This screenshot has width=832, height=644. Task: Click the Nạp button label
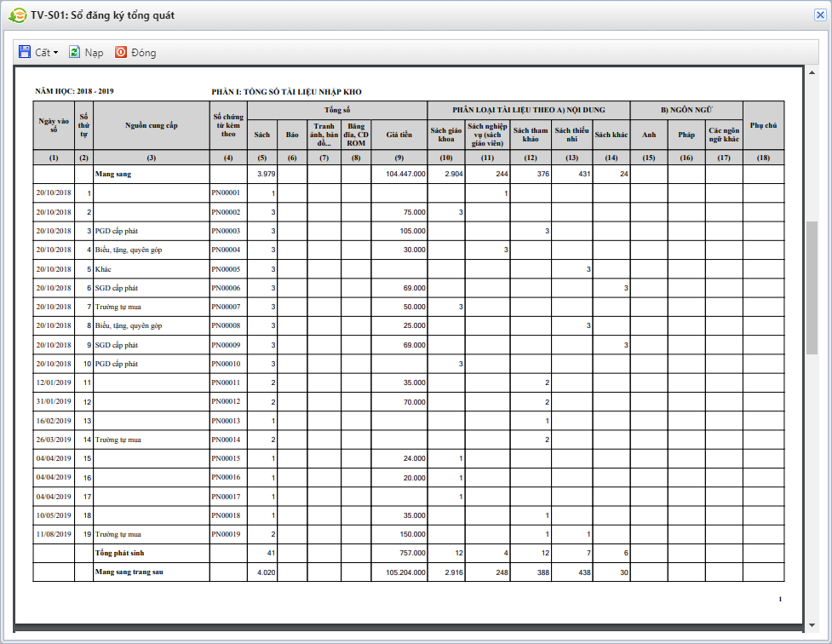(x=94, y=53)
